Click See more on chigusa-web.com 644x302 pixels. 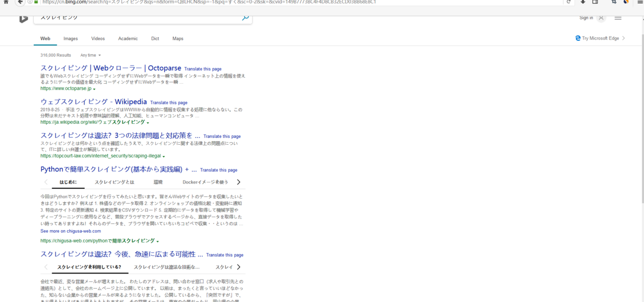pos(70,231)
